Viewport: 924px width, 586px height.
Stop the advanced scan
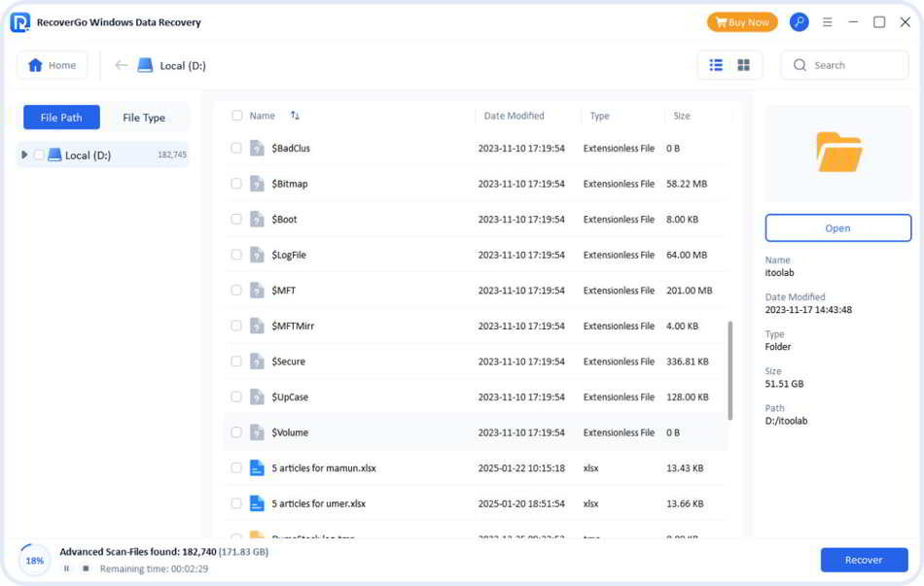pyautogui.click(x=86, y=568)
